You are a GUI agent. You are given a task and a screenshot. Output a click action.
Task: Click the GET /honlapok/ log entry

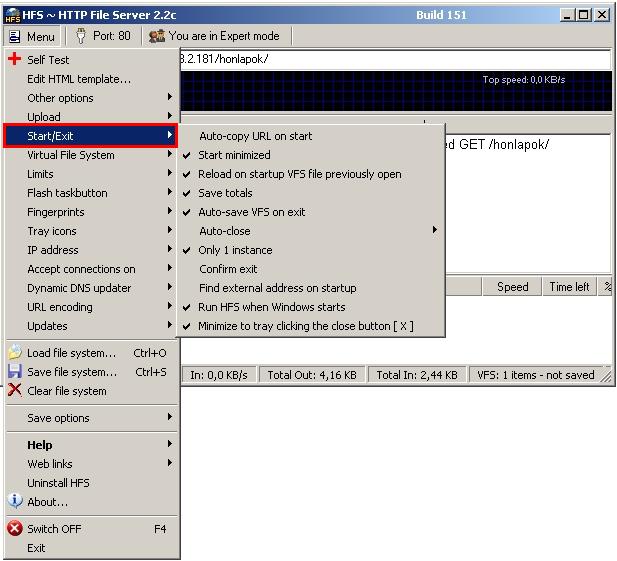tap(497, 145)
